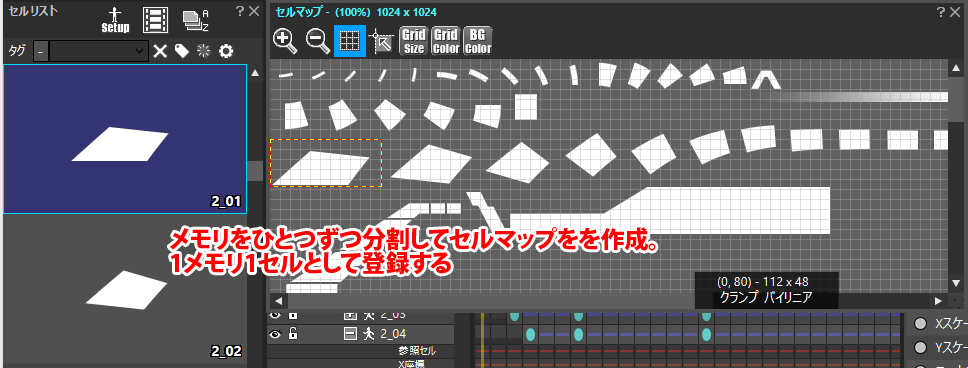Viewport: 968px width, 368px height.
Task: Select the X scale radio button
Action: tap(920, 324)
